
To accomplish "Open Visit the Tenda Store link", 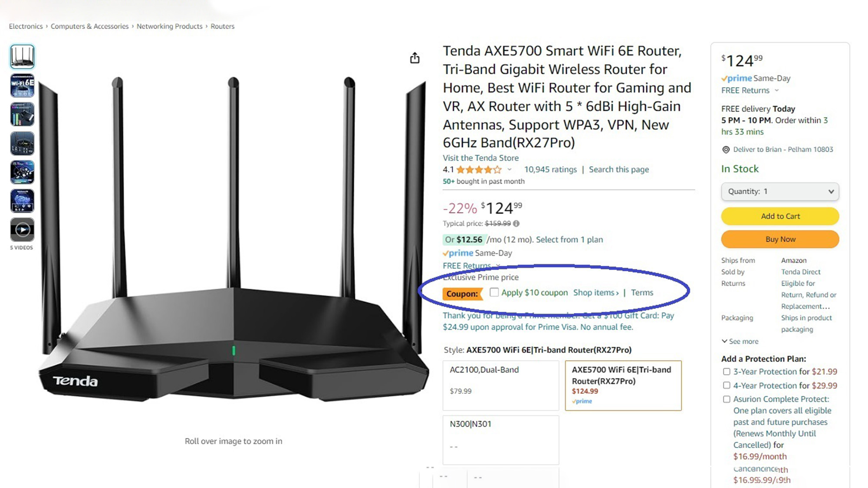I will [480, 158].
